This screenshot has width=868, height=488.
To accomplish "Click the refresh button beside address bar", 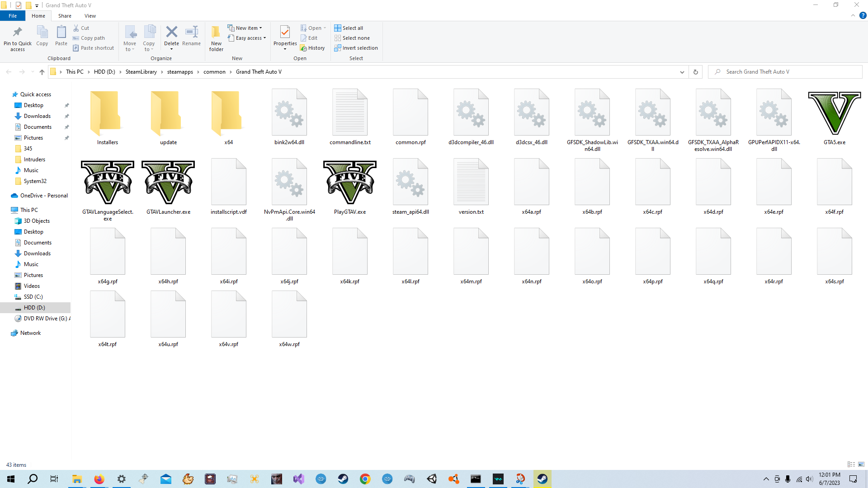I will pyautogui.click(x=695, y=72).
